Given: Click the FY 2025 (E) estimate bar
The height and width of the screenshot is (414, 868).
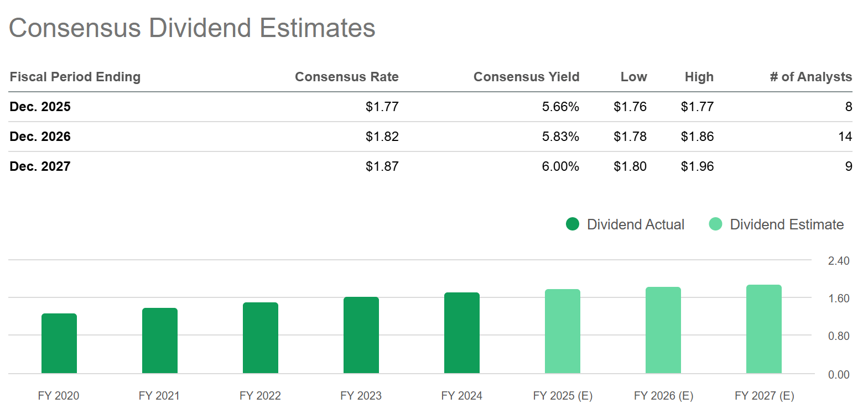Looking at the screenshot, I should (563, 331).
